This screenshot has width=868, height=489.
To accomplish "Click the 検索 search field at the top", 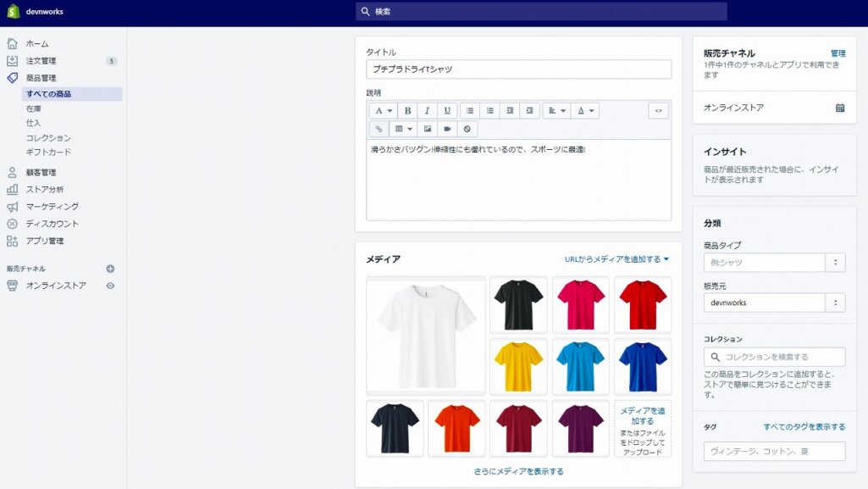I will 542,11.
